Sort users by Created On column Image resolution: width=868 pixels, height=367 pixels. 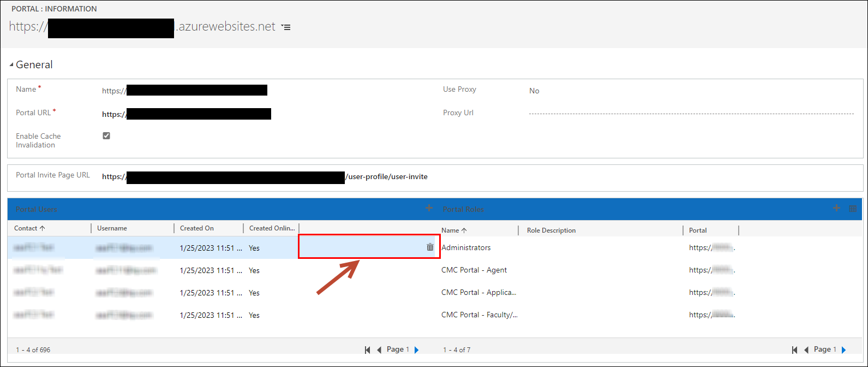pyautogui.click(x=197, y=228)
